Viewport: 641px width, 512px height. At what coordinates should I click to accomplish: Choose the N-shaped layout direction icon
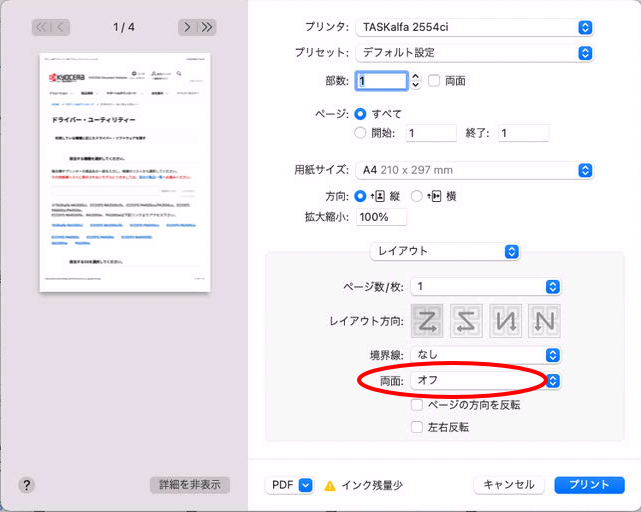tap(544, 321)
